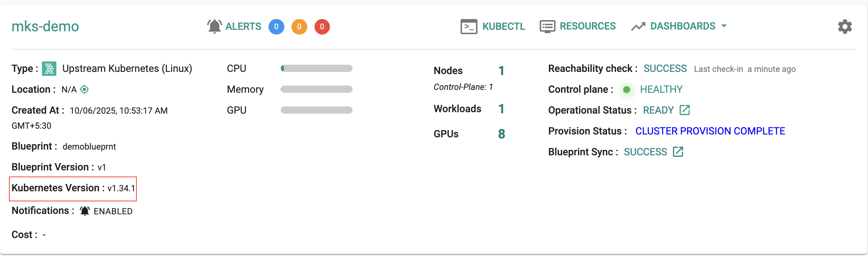Image resolution: width=868 pixels, height=256 pixels.
Task: Open the blue alerts count badge
Action: point(276,27)
